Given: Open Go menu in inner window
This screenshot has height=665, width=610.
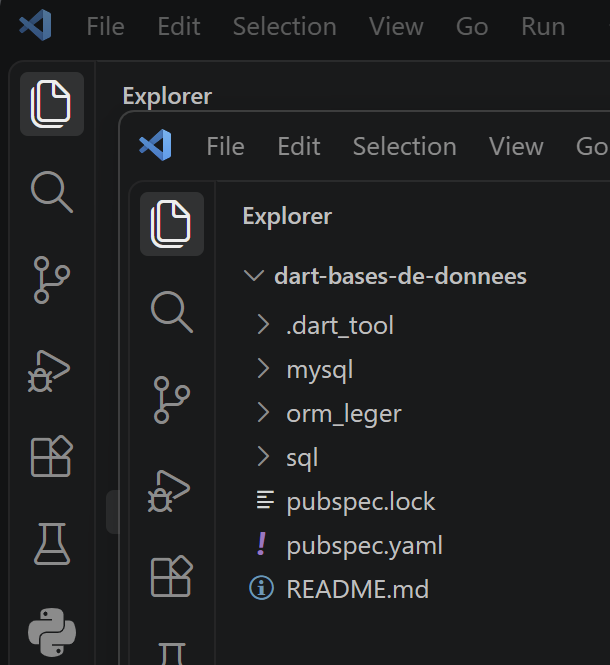Looking at the screenshot, I should 592,146.
